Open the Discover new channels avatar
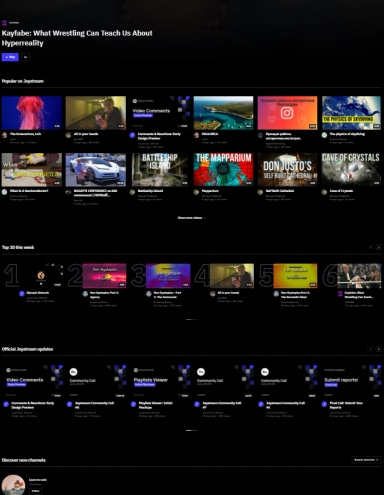Viewport: 384px width, 495px height. coord(13,485)
